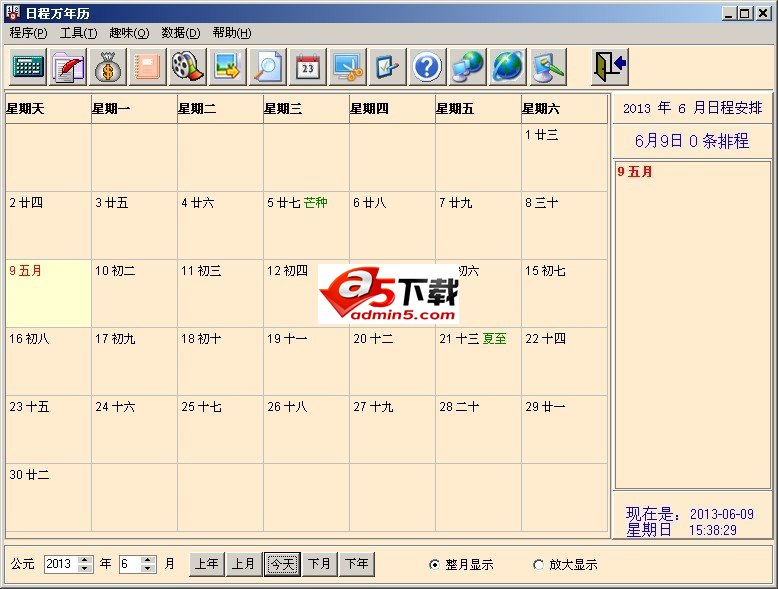
Task: Select day 27 十九
Action: 392,429
